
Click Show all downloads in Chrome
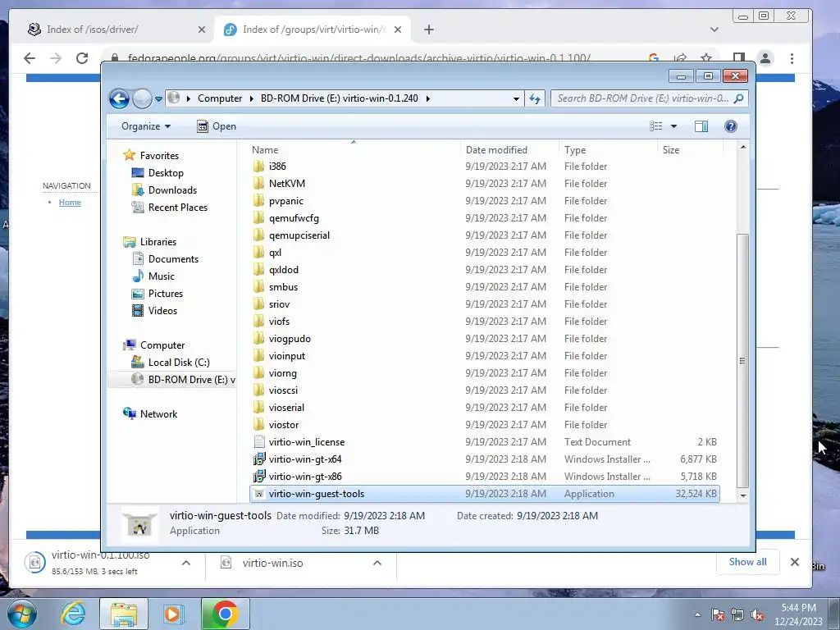(x=747, y=561)
